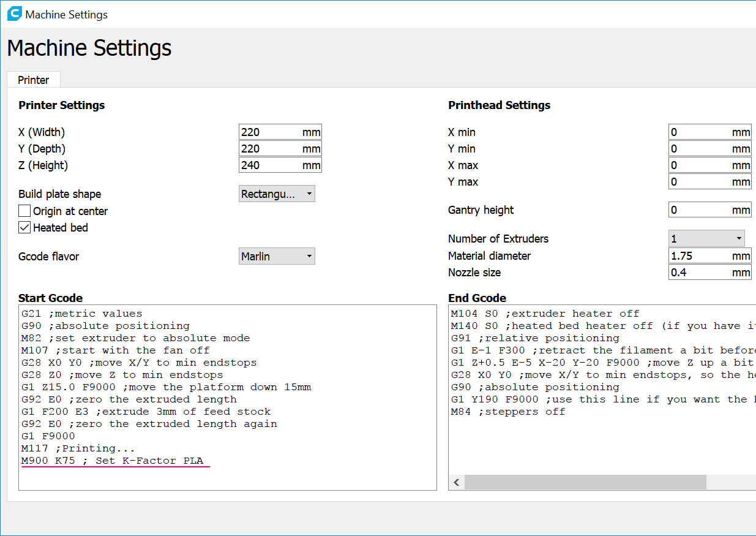Image resolution: width=756 pixels, height=536 pixels.
Task: Select the Y max printhead field
Action: [x=699, y=182]
